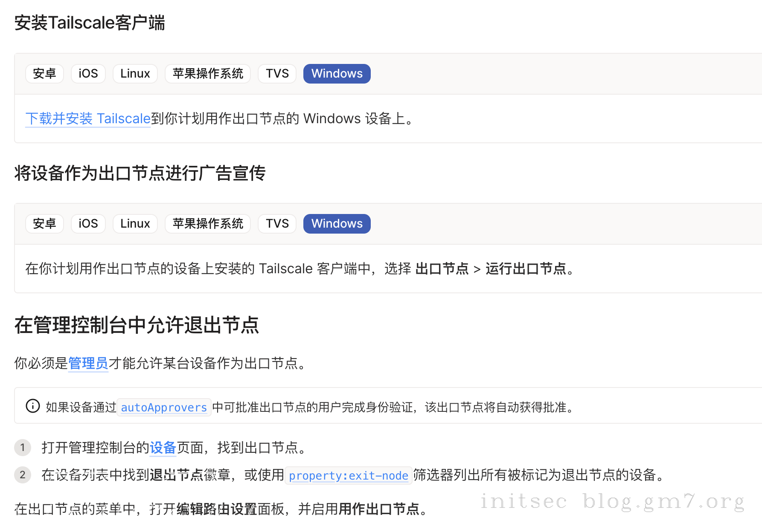Screen dimensions: 762x532
Task: Click the info icon beside 如果设备通过
Action: tap(33, 406)
